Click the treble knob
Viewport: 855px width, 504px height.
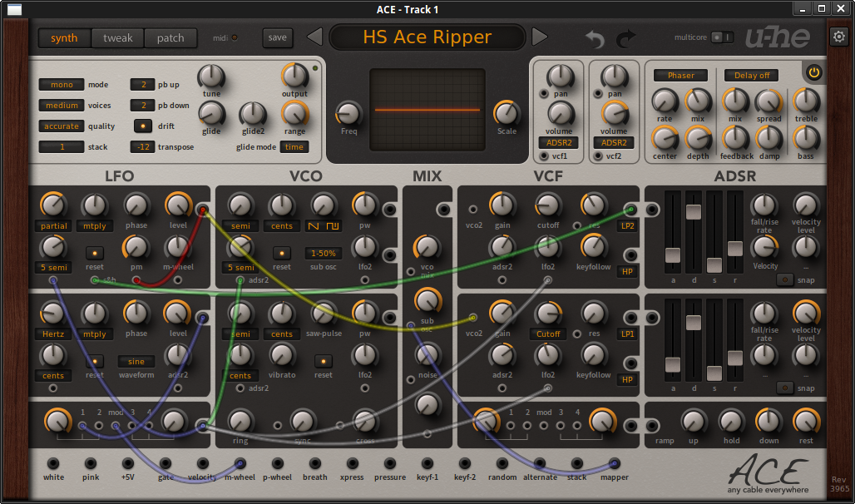pyautogui.click(x=805, y=101)
